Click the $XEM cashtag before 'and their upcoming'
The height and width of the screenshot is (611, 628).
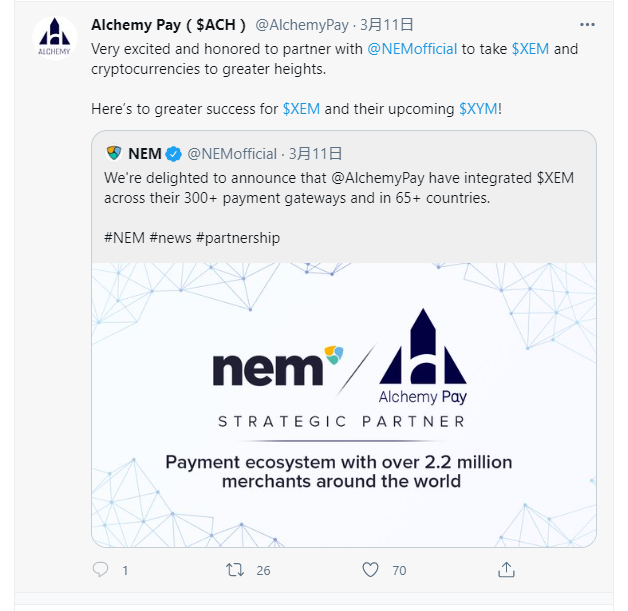(301, 108)
